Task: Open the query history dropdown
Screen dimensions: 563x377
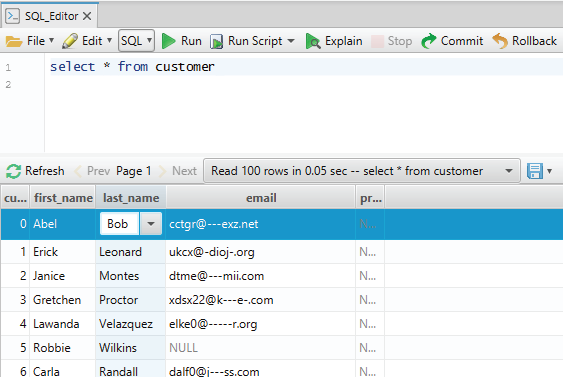Action: click(362, 171)
